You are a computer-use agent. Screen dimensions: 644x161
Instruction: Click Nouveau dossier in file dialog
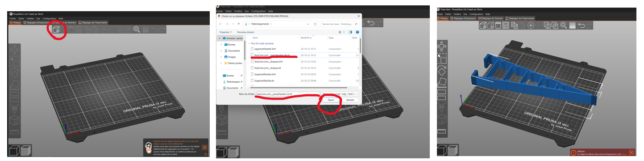(x=245, y=32)
